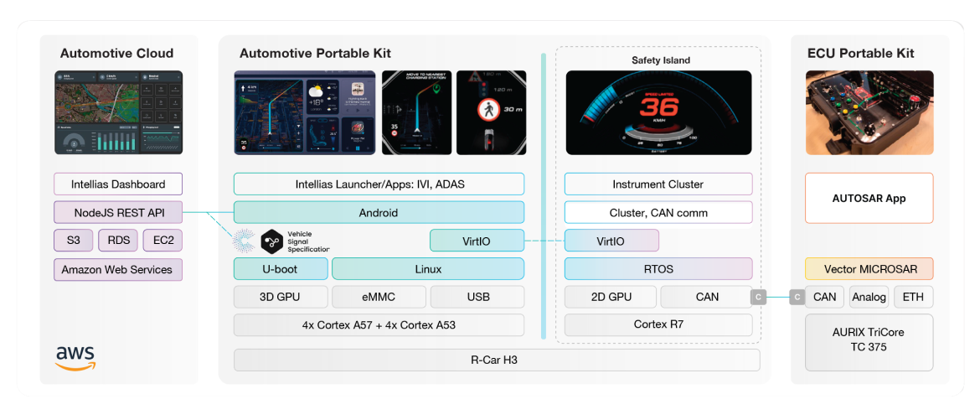Click the Android layer block

pyautogui.click(x=379, y=213)
